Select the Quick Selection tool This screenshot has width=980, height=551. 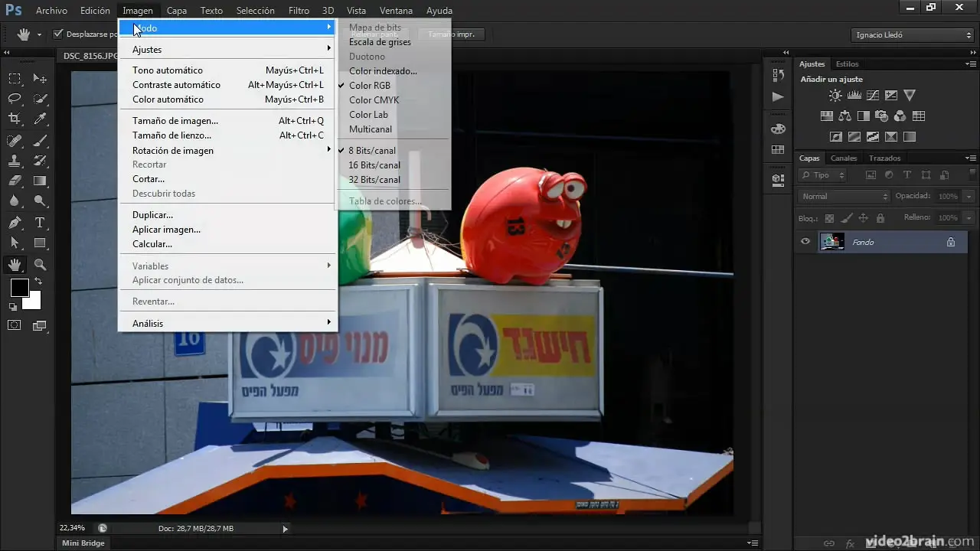[40, 98]
